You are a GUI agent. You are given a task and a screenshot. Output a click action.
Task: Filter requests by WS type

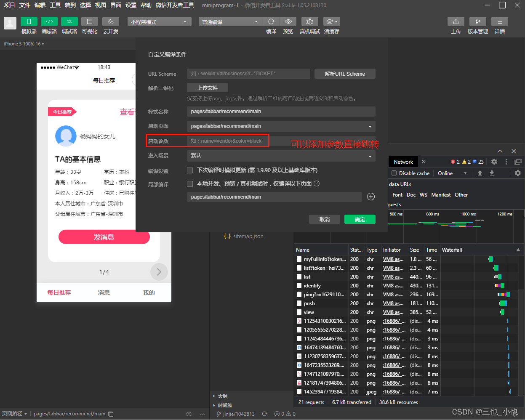(x=423, y=195)
